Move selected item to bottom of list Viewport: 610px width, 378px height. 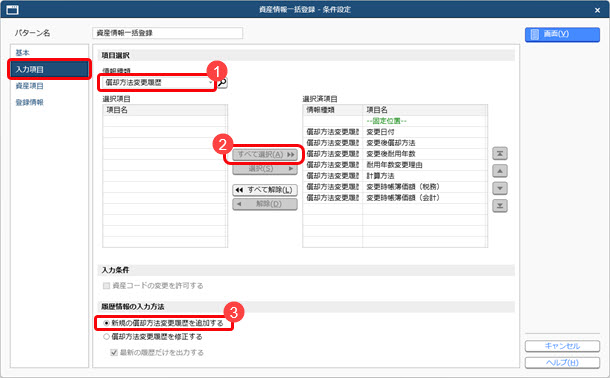(x=500, y=205)
